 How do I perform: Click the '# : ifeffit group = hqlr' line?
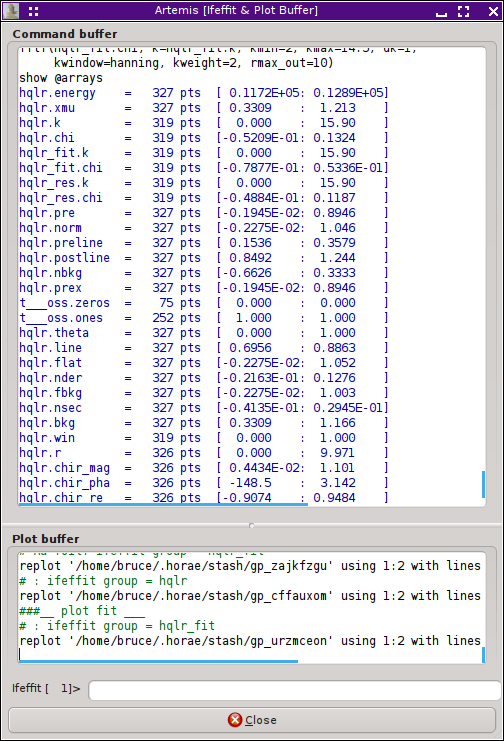coord(103,581)
